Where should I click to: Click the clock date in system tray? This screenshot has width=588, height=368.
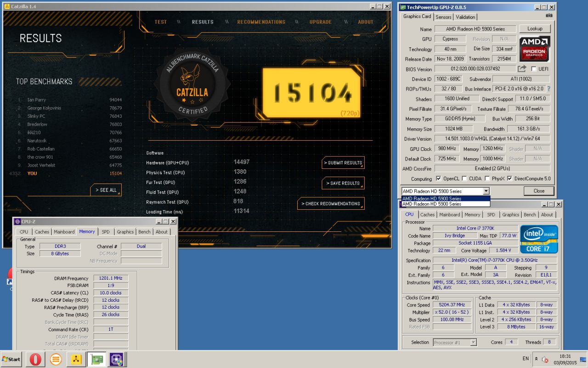[x=565, y=359]
